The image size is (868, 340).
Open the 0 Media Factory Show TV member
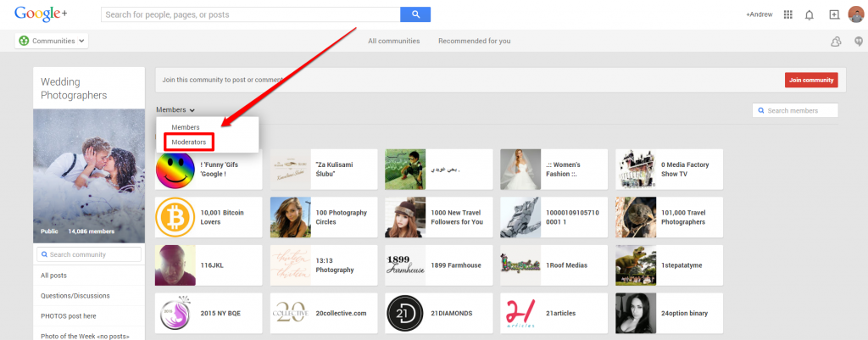(x=670, y=170)
